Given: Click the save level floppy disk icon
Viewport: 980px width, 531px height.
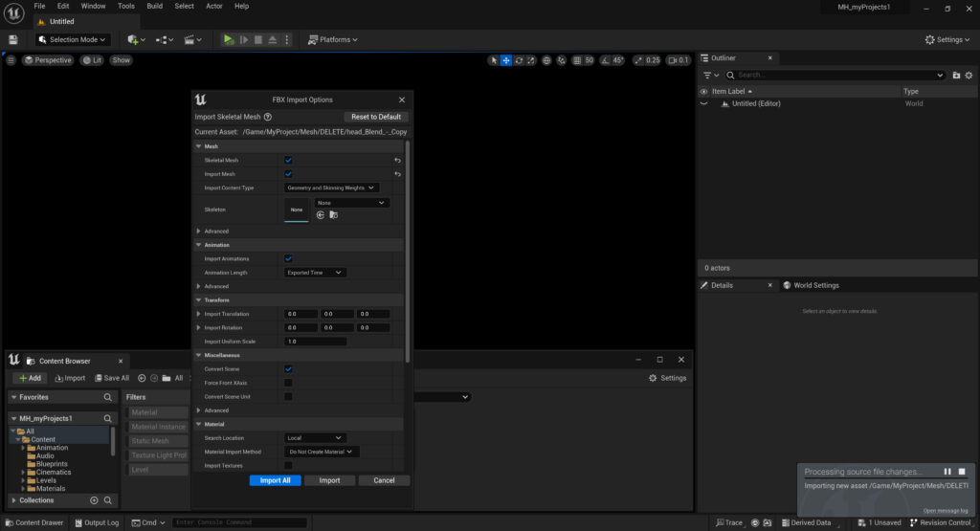Looking at the screenshot, I should (13, 39).
